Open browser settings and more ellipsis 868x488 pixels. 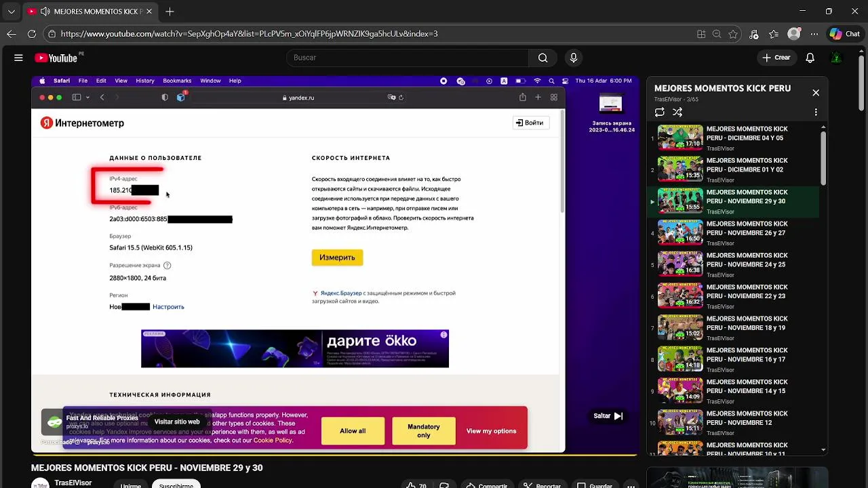coord(813,34)
